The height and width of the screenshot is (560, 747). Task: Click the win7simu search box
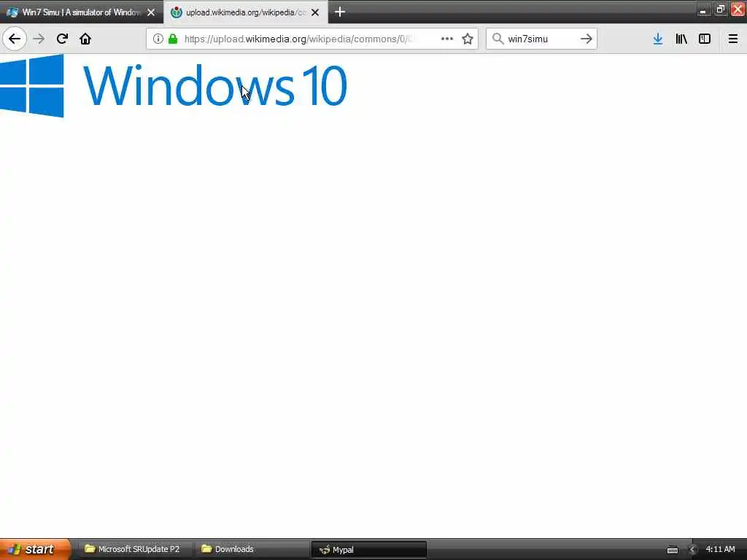(x=541, y=39)
